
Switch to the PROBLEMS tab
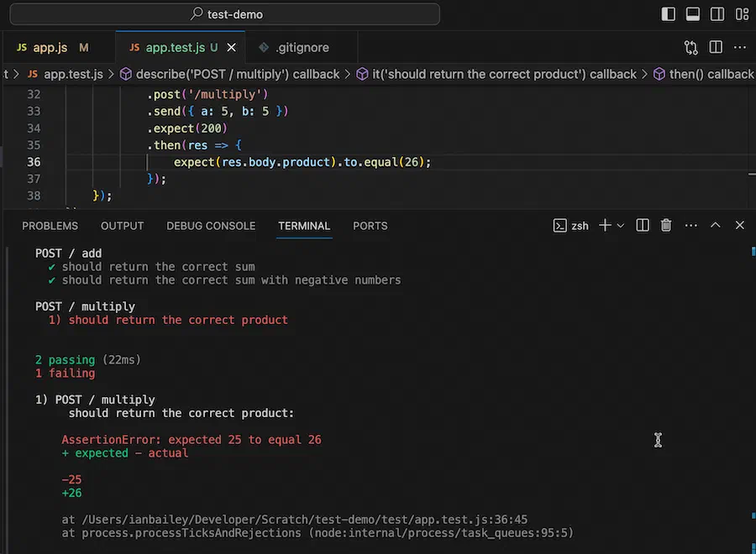click(50, 226)
